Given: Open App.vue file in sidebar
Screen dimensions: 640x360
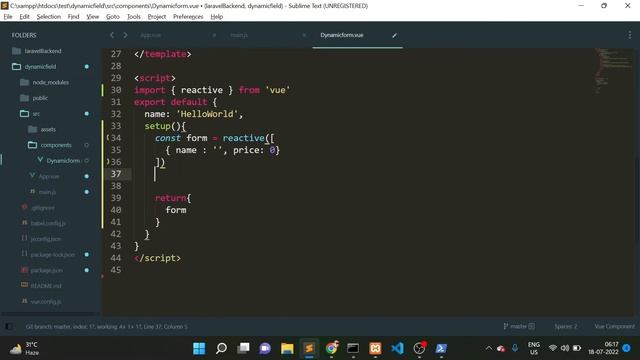Looking at the screenshot, I should pyautogui.click(x=49, y=177).
